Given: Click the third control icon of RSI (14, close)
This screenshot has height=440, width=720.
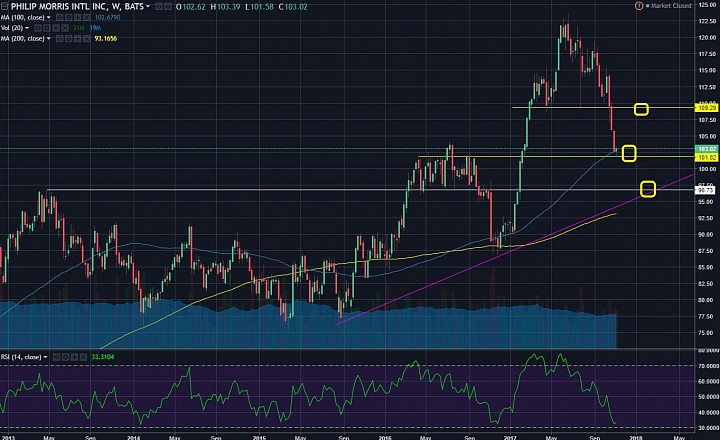Looking at the screenshot, I should tap(74, 357).
